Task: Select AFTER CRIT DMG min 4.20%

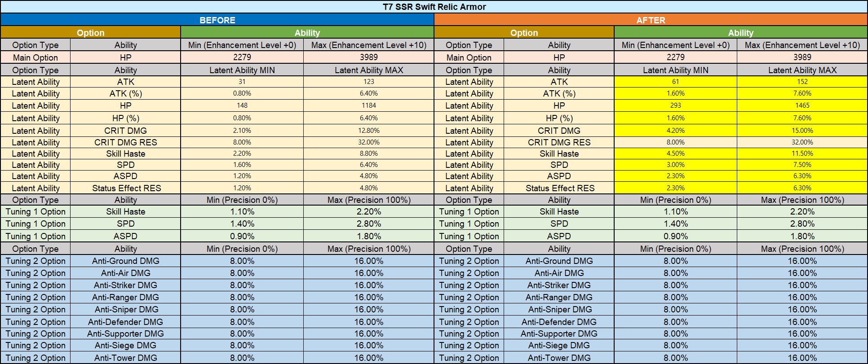Action: 676,131
